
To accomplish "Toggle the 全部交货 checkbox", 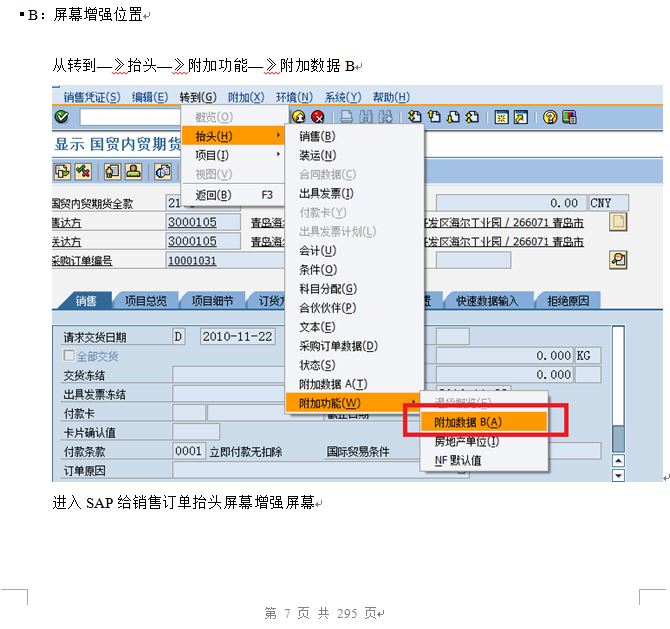I will pos(69,355).
